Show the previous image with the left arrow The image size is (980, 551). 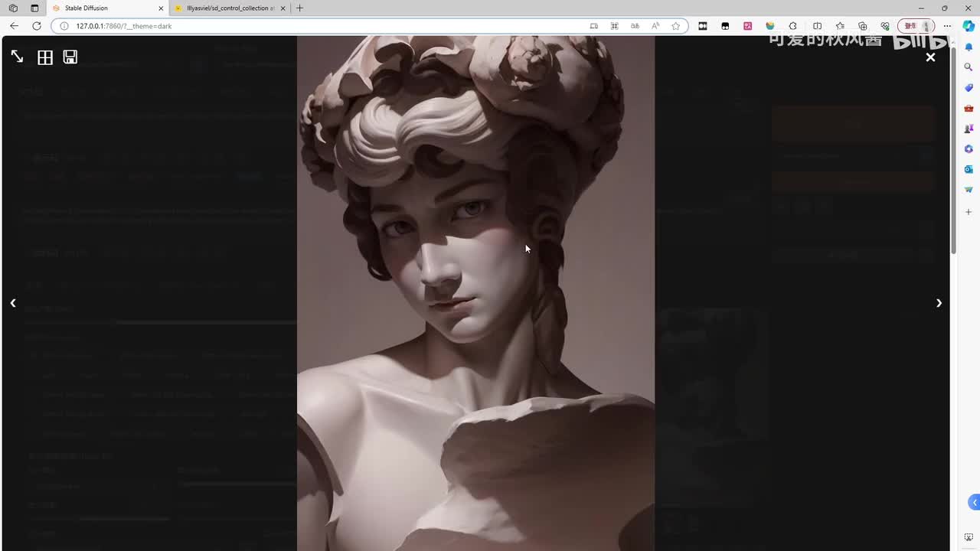tap(13, 303)
